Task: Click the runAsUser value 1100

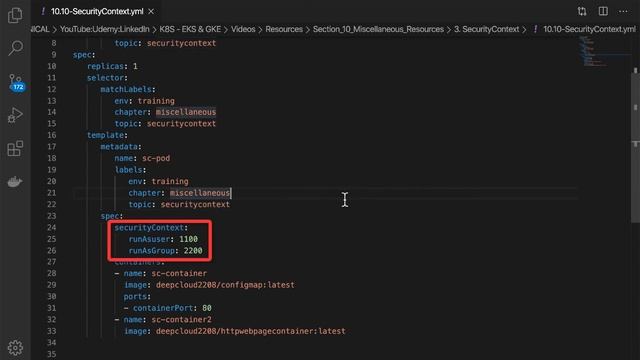Action: [189, 239]
